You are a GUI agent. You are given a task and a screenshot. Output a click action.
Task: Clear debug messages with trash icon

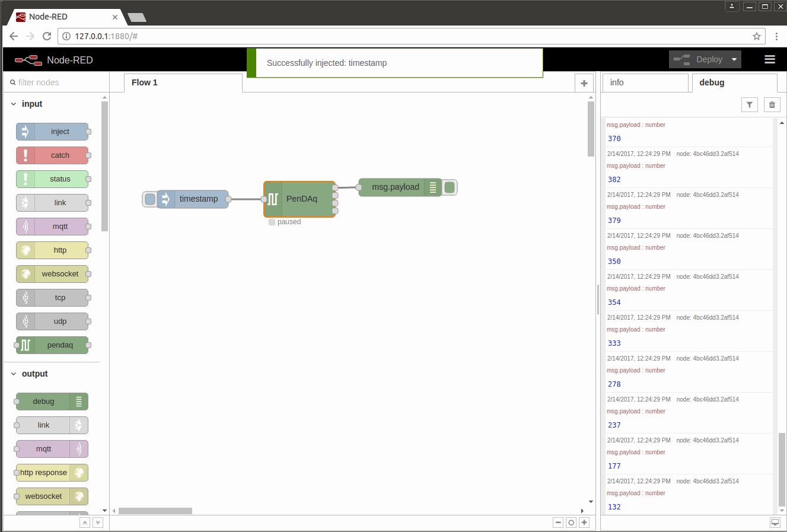tap(772, 105)
